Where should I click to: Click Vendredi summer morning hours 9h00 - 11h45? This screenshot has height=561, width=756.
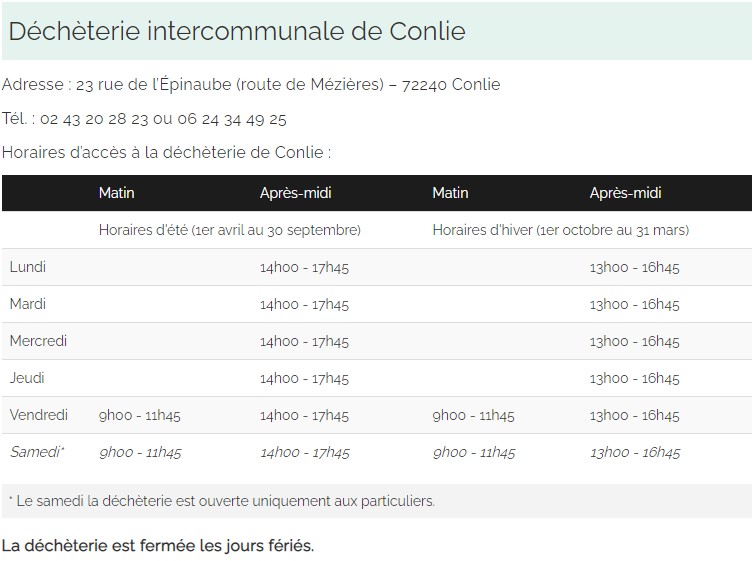pyautogui.click(x=140, y=415)
